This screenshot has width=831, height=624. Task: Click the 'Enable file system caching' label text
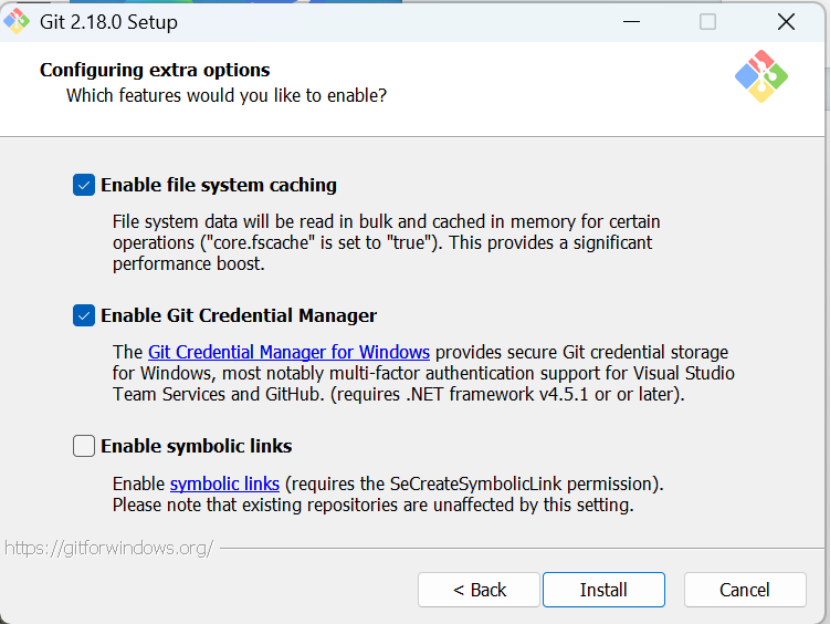(x=218, y=185)
